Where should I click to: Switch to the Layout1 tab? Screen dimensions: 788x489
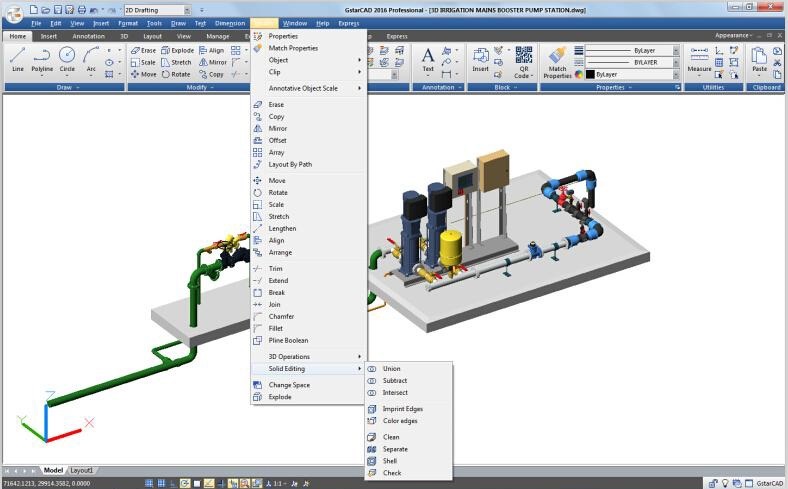[81, 470]
